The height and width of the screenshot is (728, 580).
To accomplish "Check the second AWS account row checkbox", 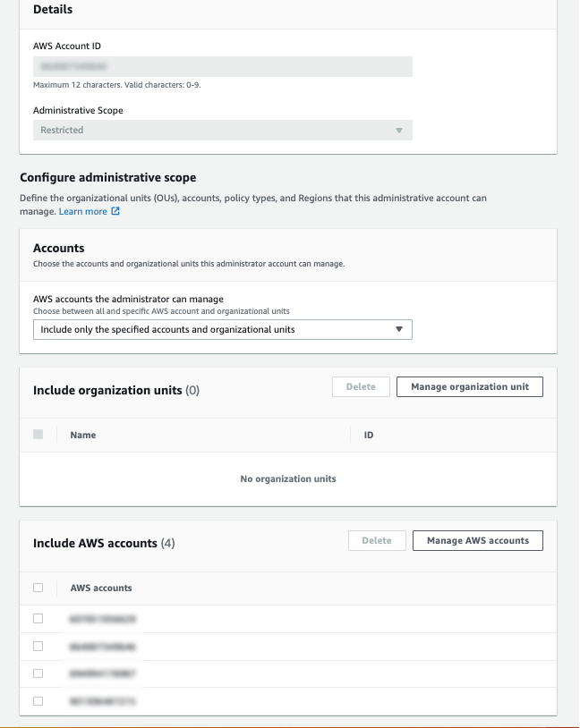I will [38, 646].
